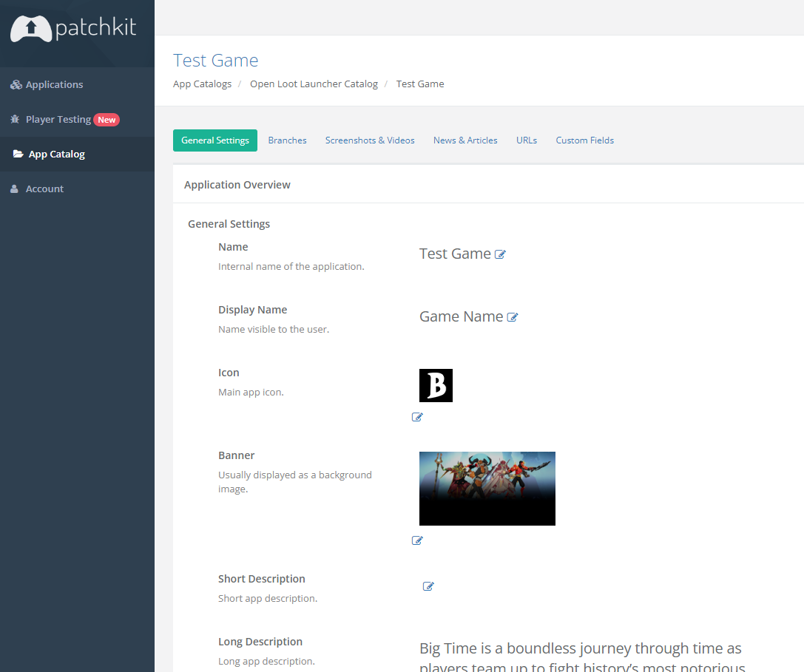Click the Player Testing bug icon

[16, 120]
